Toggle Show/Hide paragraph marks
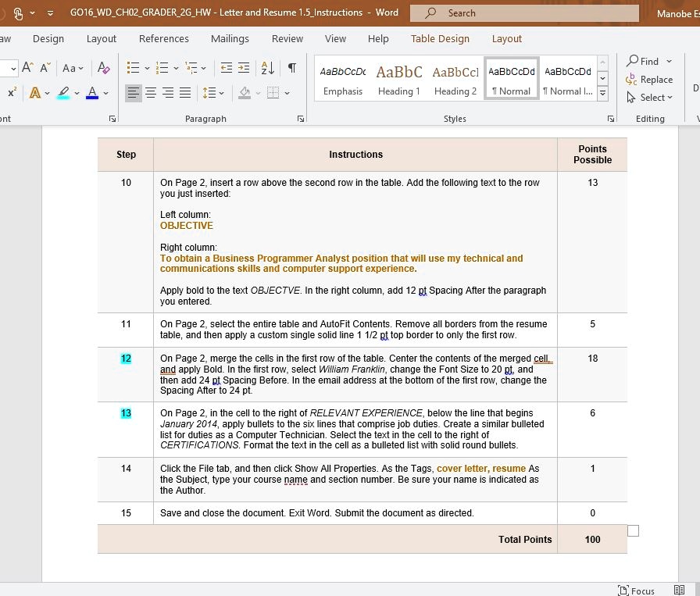This screenshot has height=596, width=700. 292,67
